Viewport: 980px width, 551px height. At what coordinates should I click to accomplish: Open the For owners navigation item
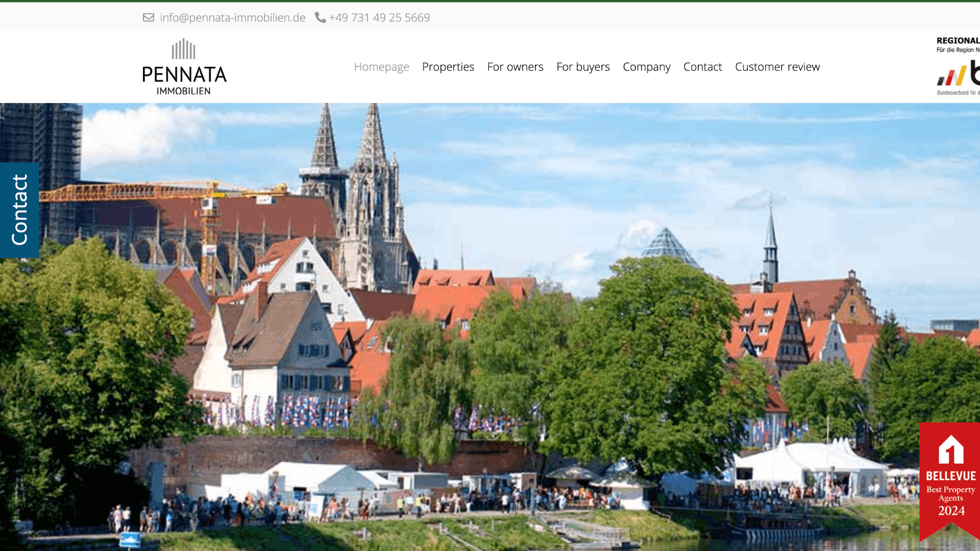(x=515, y=67)
